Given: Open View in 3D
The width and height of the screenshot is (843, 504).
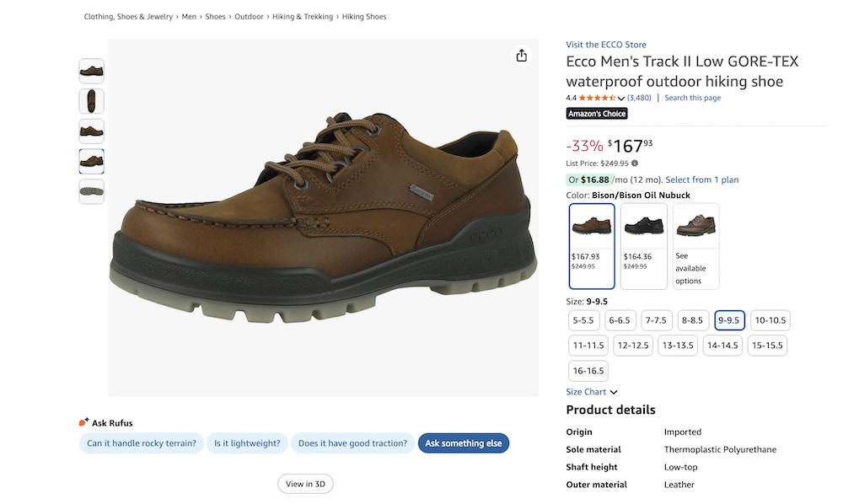Looking at the screenshot, I should [x=305, y=484].
